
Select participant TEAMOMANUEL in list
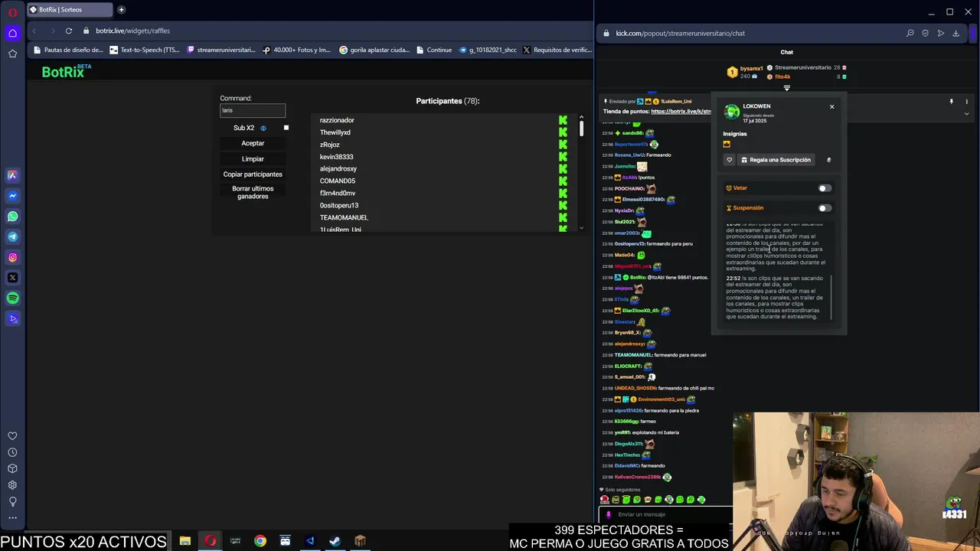tap(344, 217)
